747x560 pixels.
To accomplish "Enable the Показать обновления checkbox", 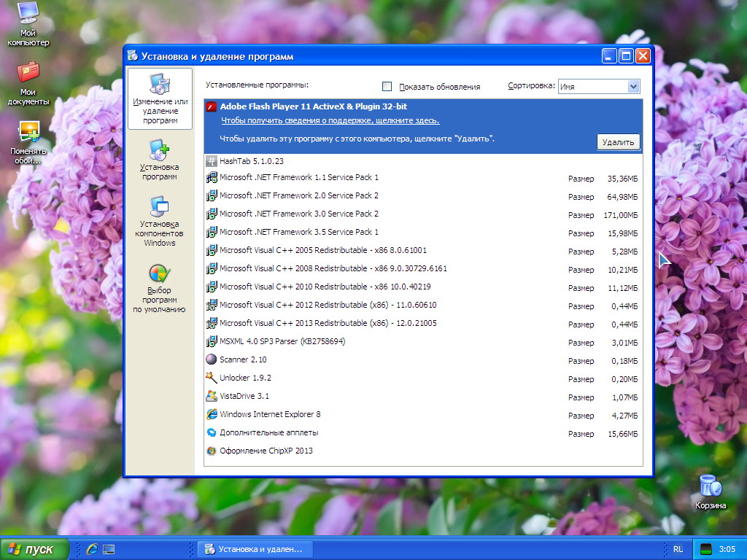I will [x=387, y=86].
